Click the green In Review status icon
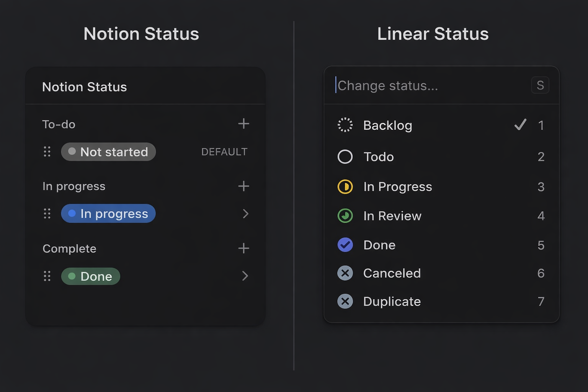Viewport: 588px width, 392px height. click(x=345, y=216)
